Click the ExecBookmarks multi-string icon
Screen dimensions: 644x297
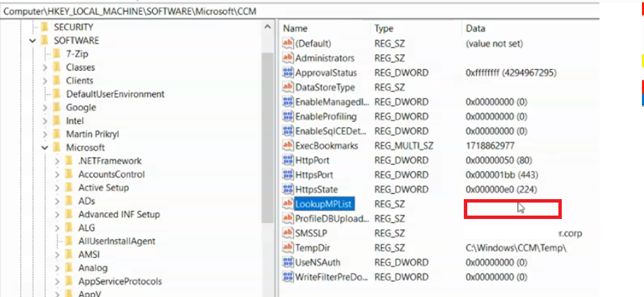(x=288, y=146)
